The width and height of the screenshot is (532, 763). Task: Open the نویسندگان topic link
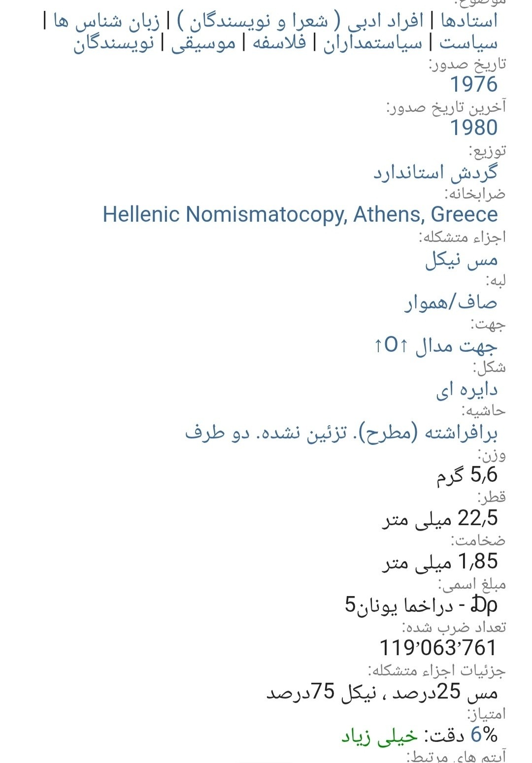point(114,43)
